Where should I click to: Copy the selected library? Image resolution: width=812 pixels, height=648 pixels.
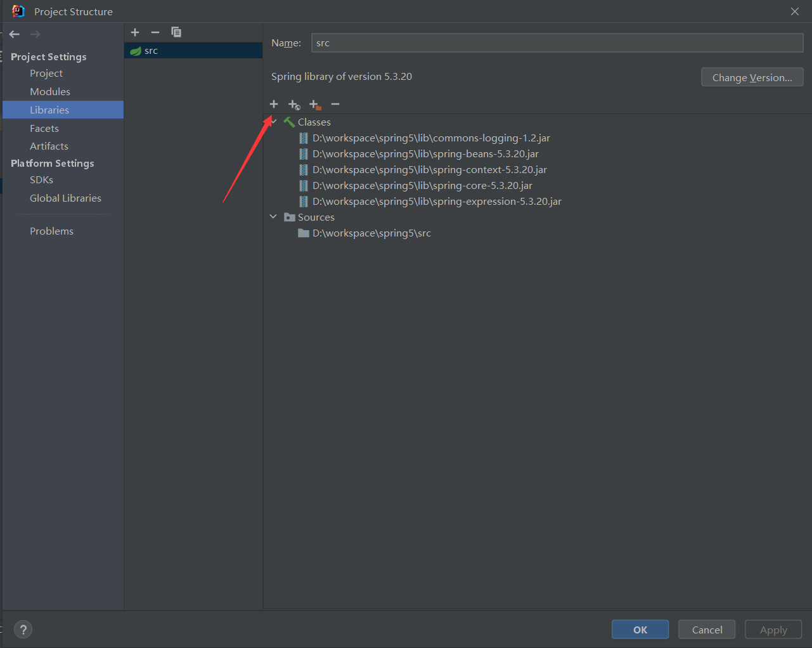click(x=176, y=32)
